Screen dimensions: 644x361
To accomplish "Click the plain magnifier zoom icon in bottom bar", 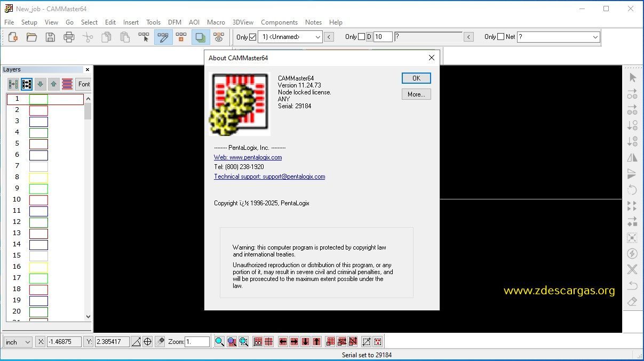I will click(x=220, y=342).
